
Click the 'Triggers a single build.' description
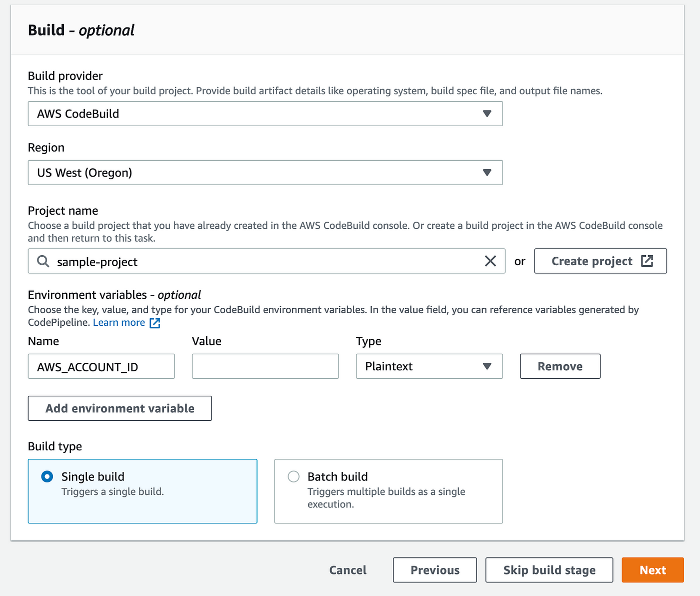point(112,492)
